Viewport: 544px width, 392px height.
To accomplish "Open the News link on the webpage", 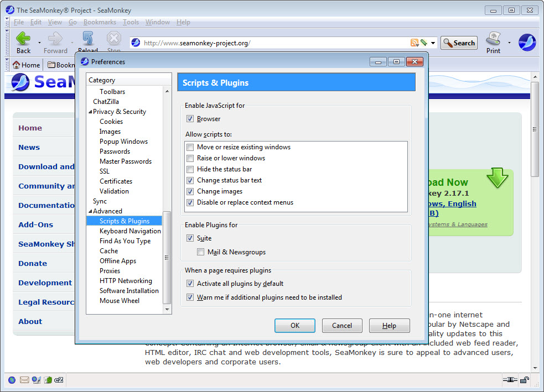I will point(29,147).
